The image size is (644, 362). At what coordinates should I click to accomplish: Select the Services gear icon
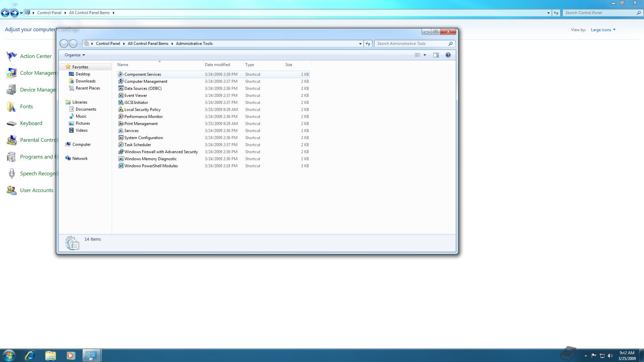121,131
